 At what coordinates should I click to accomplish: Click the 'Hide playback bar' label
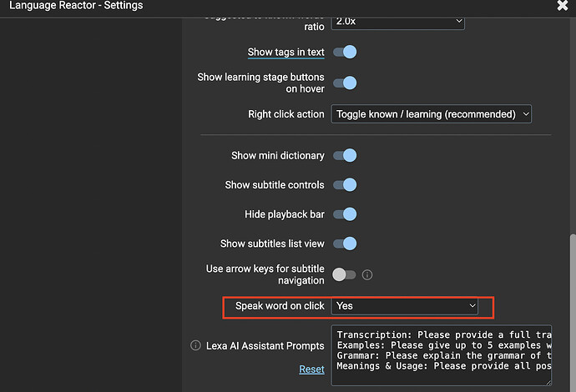(x=285, y=214)
